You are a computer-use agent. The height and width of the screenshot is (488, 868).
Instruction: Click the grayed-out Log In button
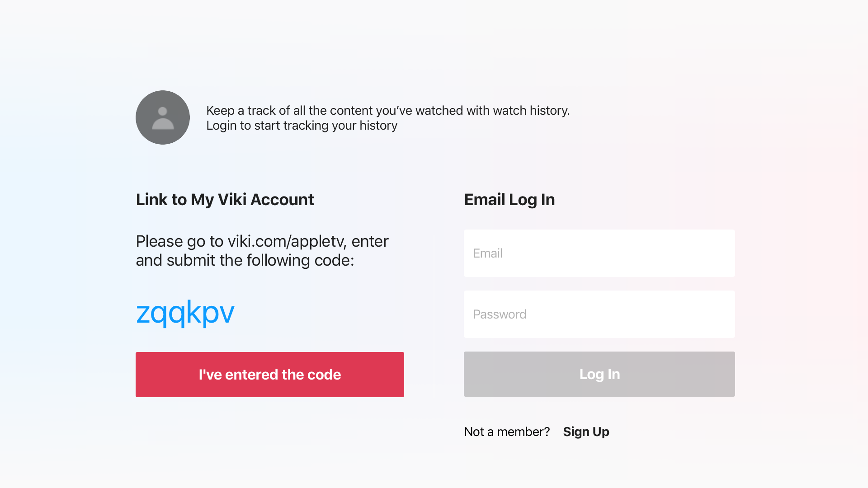pyautogui.click(x=599, y=374)
